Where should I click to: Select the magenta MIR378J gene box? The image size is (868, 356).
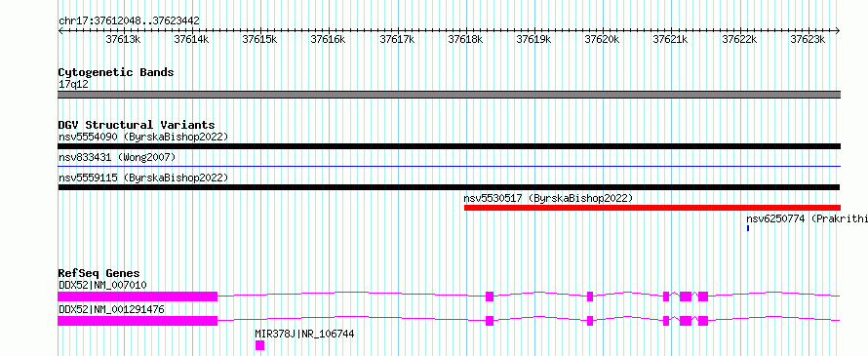tap(259, 345)
